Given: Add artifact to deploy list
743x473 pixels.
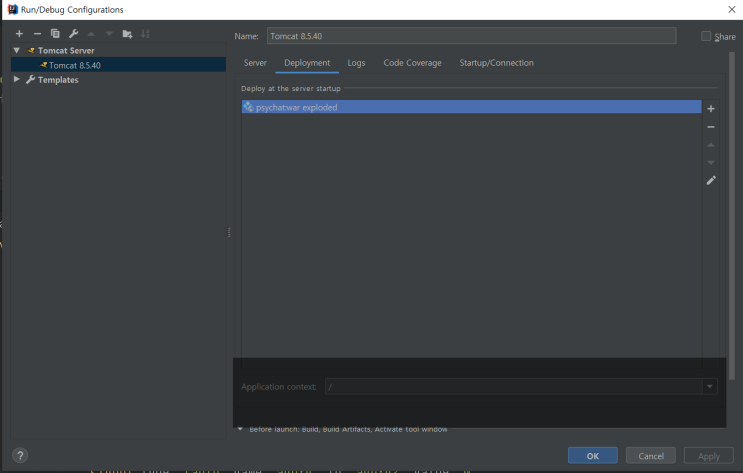Looking at the screenshot, I should (711, 109).
